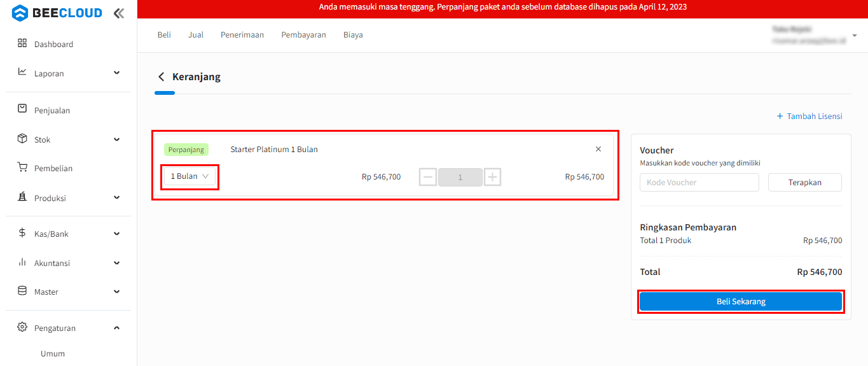Screen dimensions: 868x366
Task: Click the Penjualan clipboard icon
Action: coord(22,109)
